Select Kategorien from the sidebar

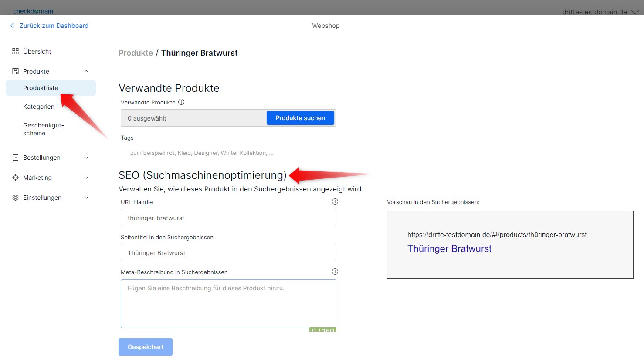point(38,107)
